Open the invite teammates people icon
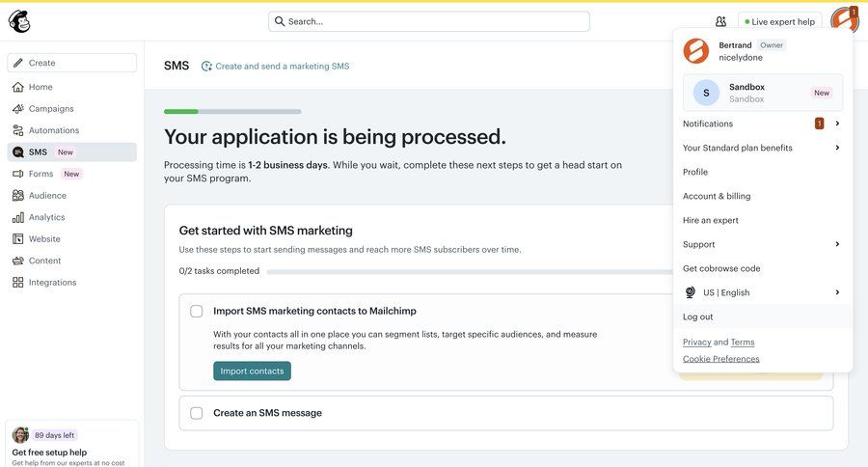This screenshot has height=467, width=868. click(720, 21)
